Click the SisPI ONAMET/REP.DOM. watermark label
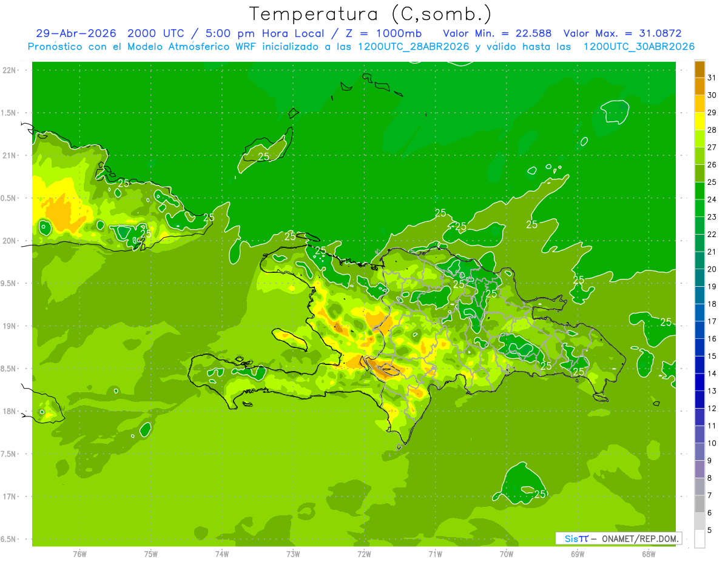 (x=619, y=538)
